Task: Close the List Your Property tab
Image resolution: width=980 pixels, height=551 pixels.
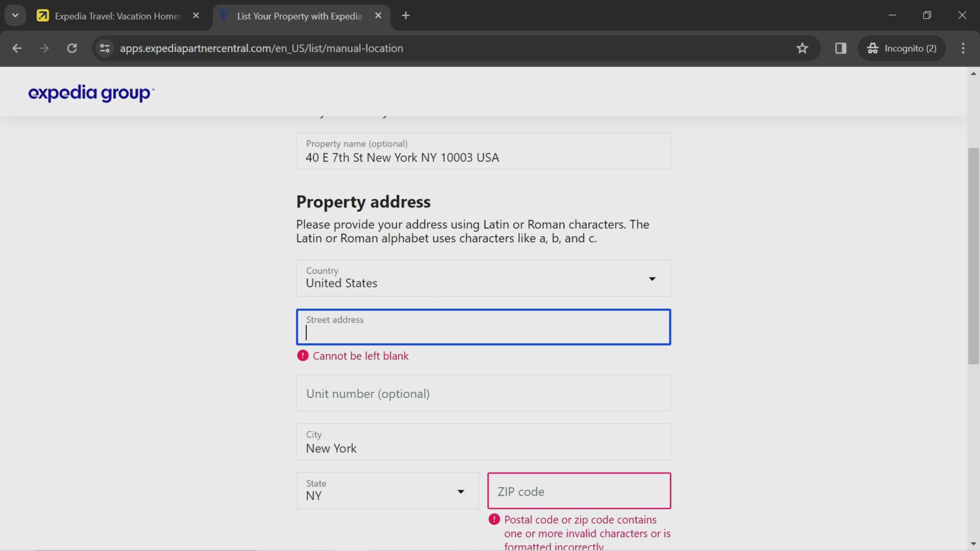Action: pos(379,16)
